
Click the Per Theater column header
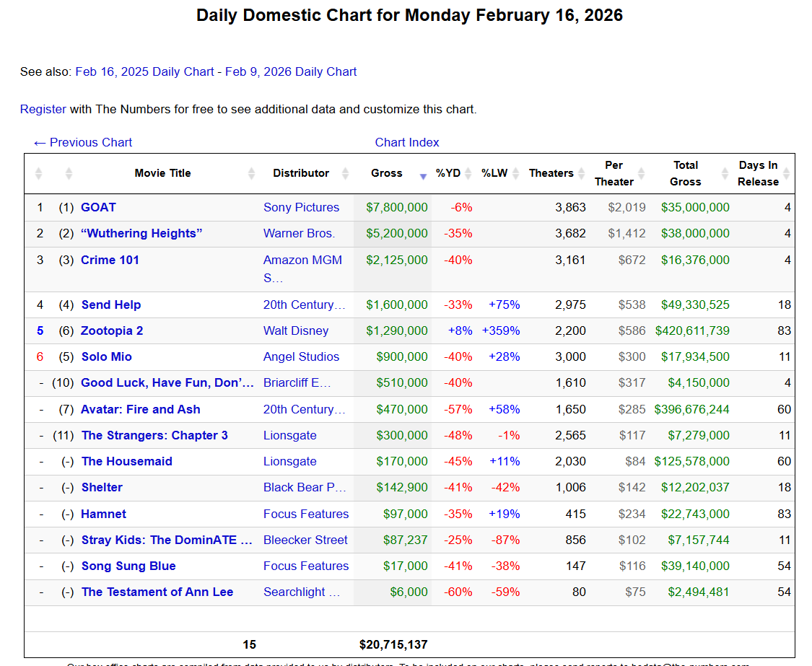click(614, 173)
